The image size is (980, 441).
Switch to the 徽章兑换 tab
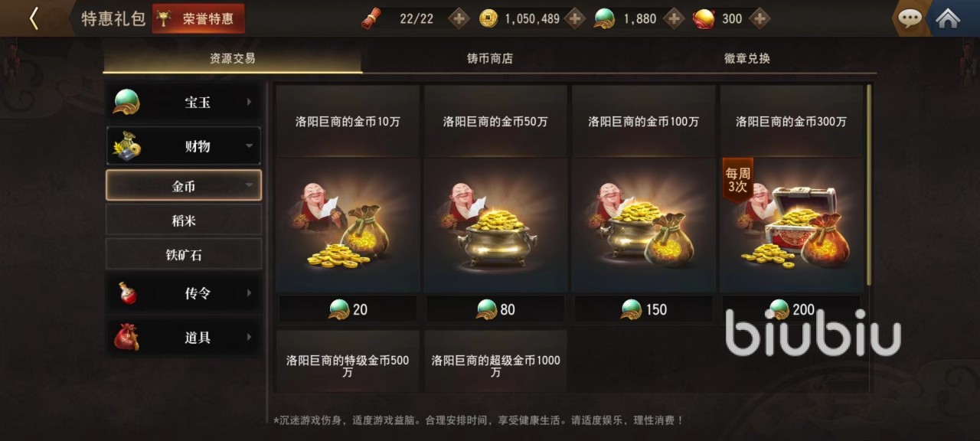(x=747, y=58)
